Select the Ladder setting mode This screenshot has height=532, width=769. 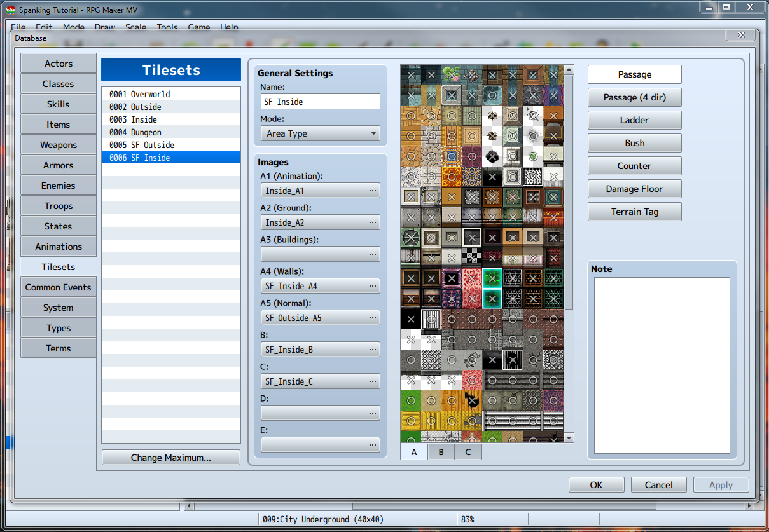[x=635, y=120]
